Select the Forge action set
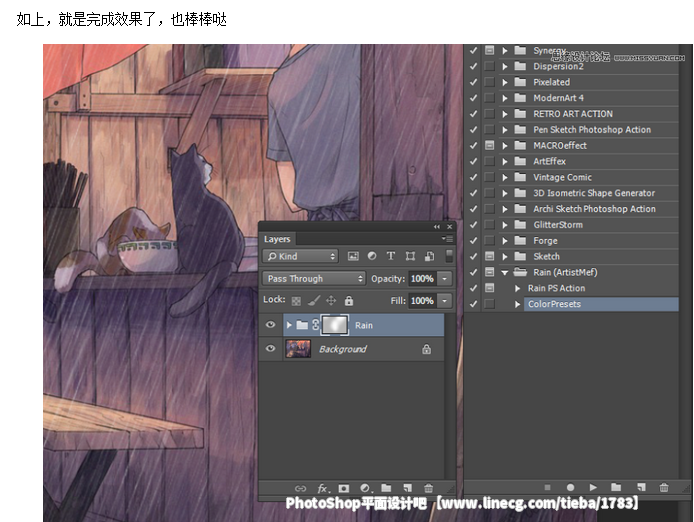694x522 pixels. point(545,241)
